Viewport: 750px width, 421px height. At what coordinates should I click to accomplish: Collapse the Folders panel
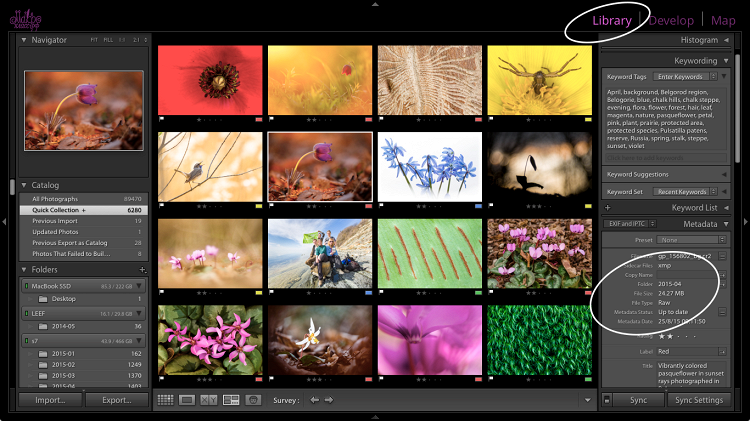23,270
